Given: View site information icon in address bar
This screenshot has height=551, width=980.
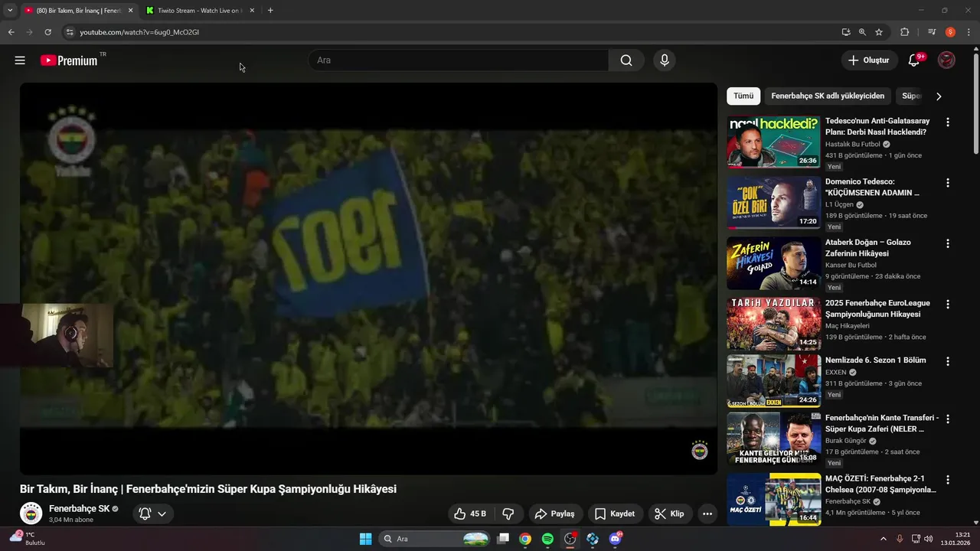Looking at the screenshot, I should pos(69,32).
